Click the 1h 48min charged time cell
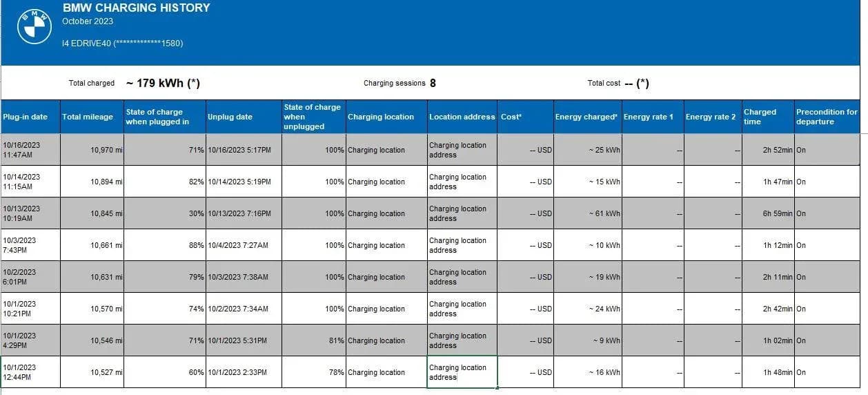 (768, 372)
